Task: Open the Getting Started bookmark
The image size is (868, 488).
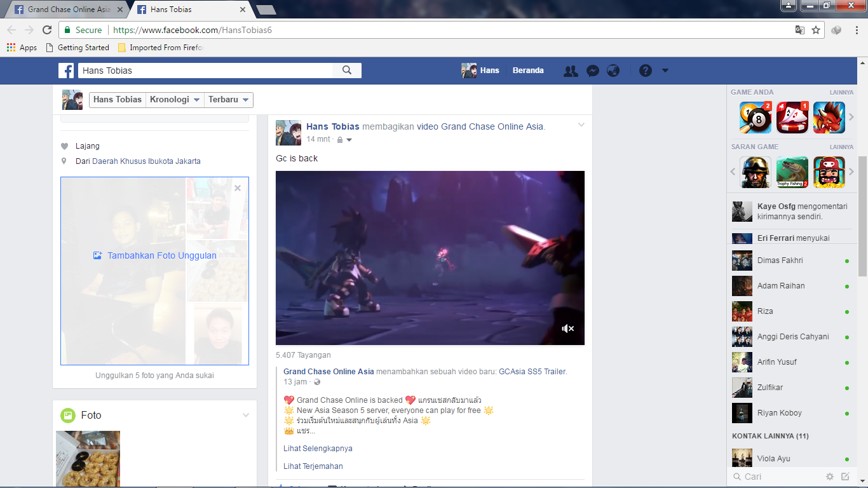Action: click(x=78, y=48)
